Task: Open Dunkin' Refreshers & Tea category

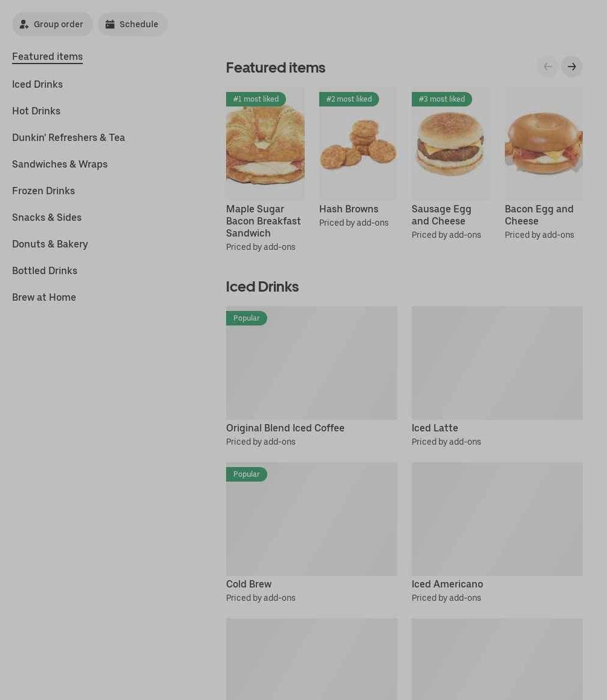Action: point(69,137)
